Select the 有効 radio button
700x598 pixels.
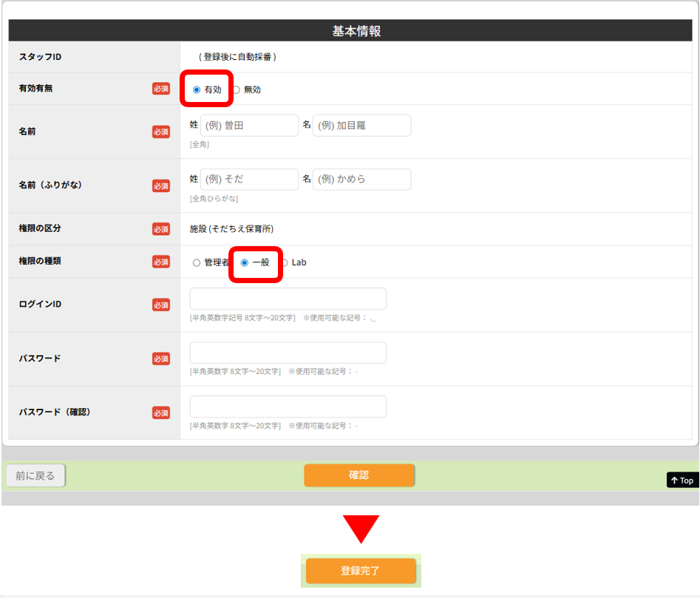coord(197,89)
